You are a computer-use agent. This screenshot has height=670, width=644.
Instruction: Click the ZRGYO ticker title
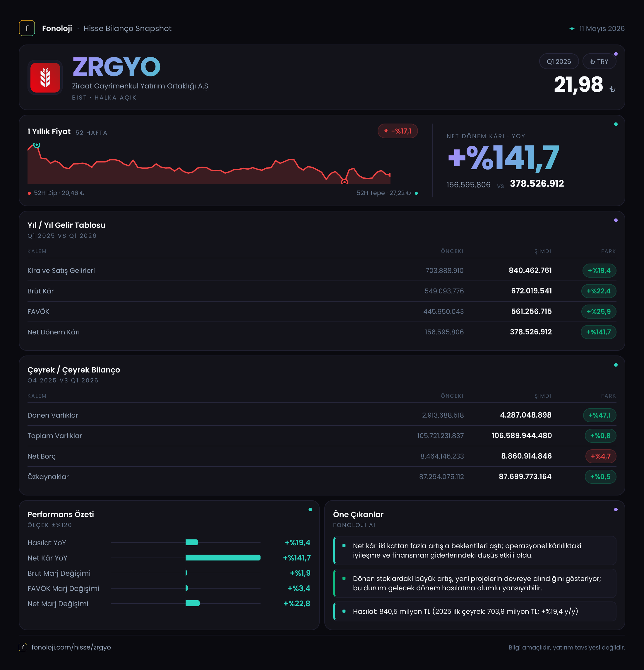tap(117, 67)
